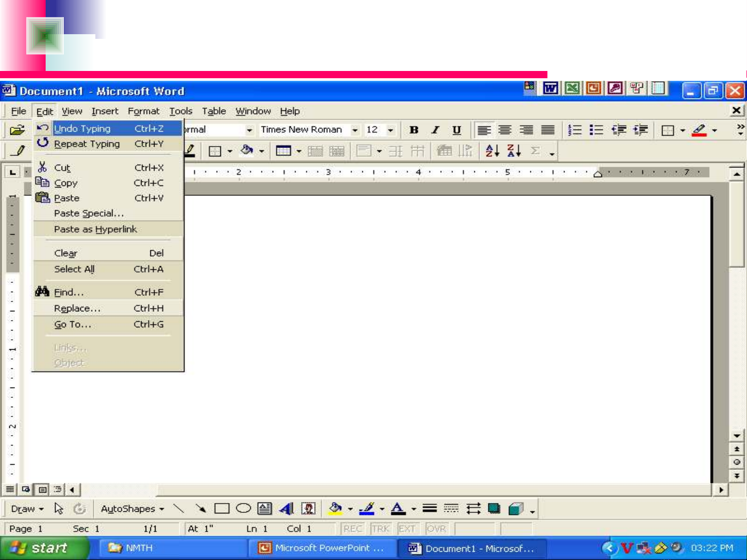Screen dimensions: 747x560
Task: Click the vertical scrollbar down arrow
Action: pos(737,436)
